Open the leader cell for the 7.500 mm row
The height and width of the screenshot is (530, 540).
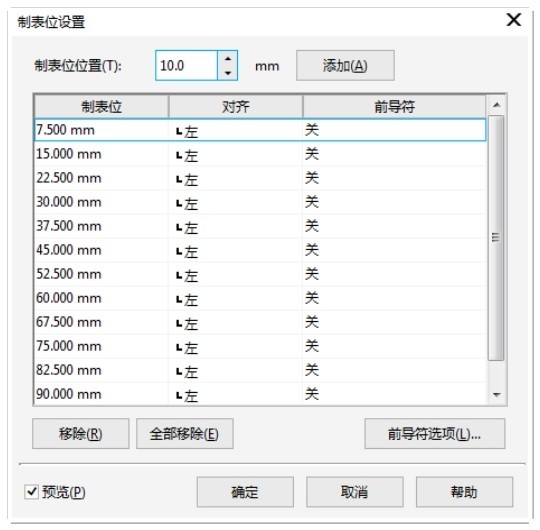395,130
